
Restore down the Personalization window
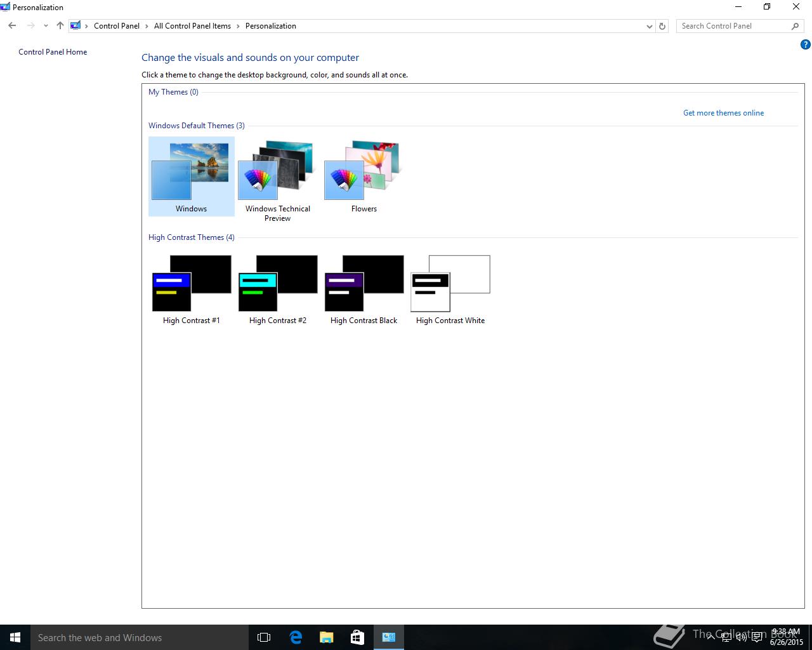[767, 7]
